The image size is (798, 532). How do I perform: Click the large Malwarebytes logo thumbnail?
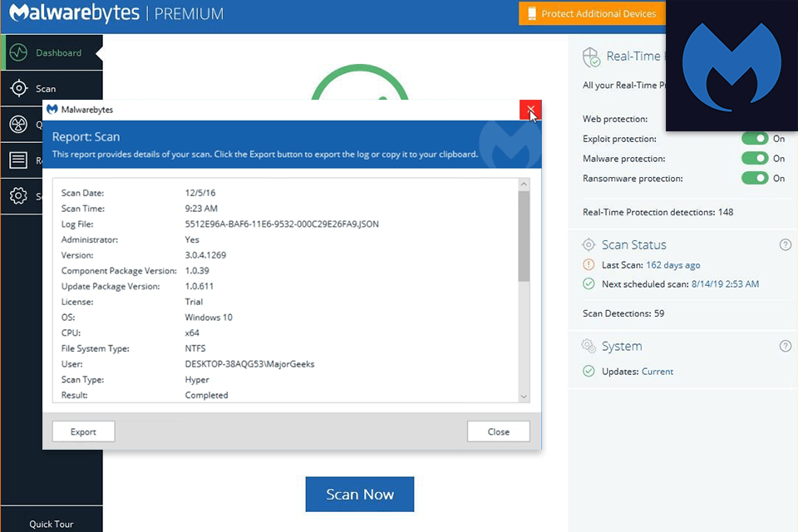(x=731, y=66)
